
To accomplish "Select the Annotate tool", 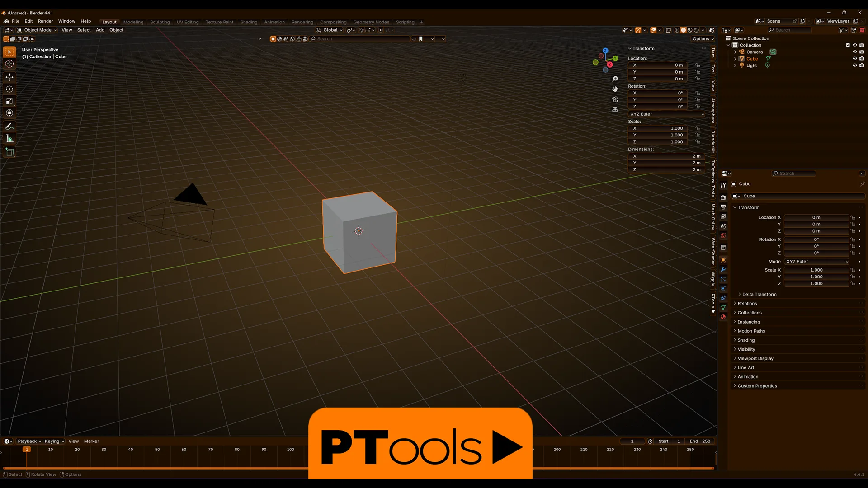I will coord(9,127).
